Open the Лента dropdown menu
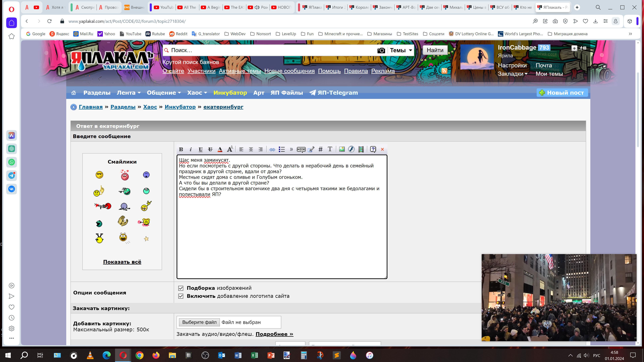 click(128, 93)
